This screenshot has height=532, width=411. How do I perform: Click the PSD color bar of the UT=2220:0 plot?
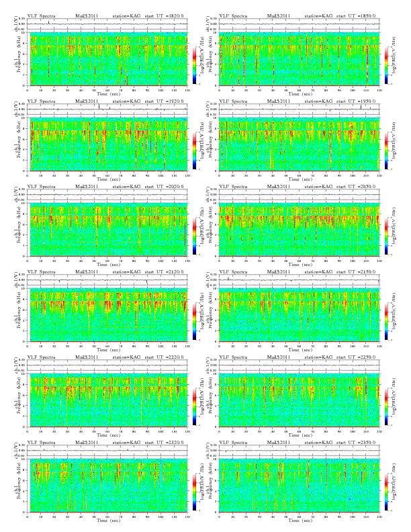click(194, 407)
